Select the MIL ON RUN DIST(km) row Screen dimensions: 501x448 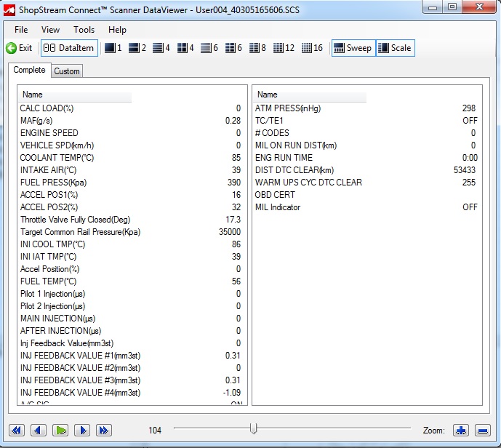tap(366, 145)
